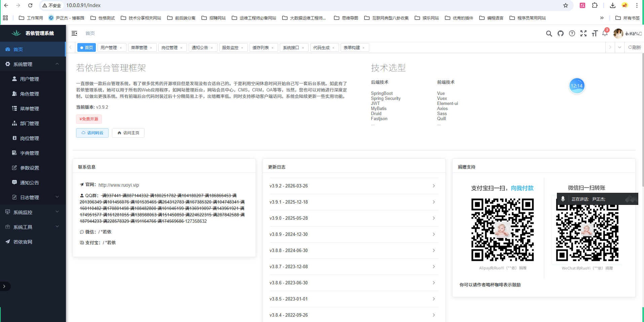Close the 表单构建 tab

click(x=364, y=48)
